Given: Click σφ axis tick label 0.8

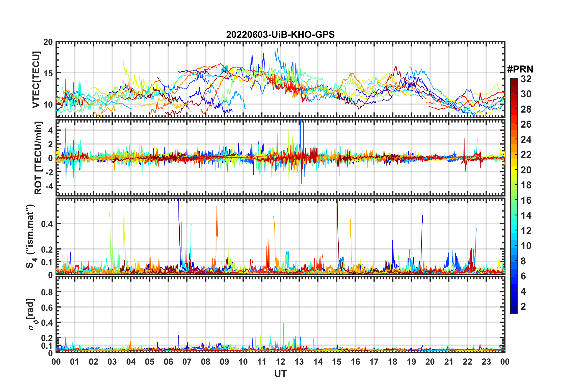Looking at the screenshot, I should (x=47, y=292).
